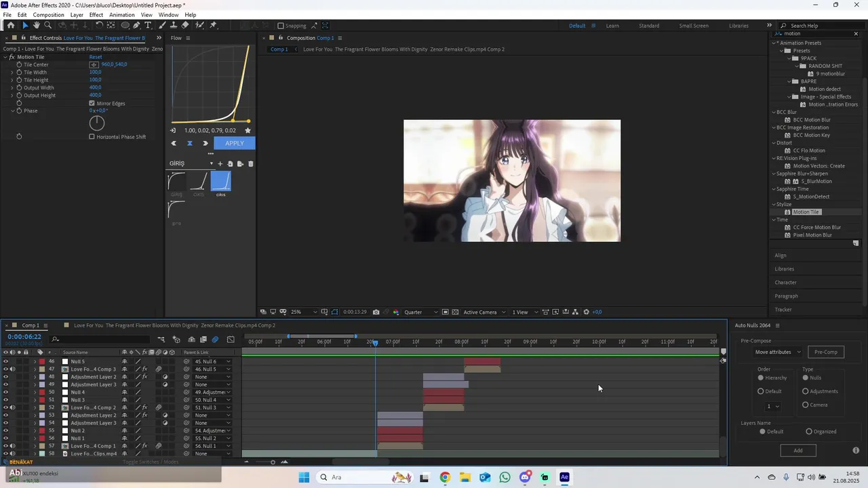The height and width of the screenshot is (488, 868).
Task: Open the Composition menu
Action: [48, 14]
